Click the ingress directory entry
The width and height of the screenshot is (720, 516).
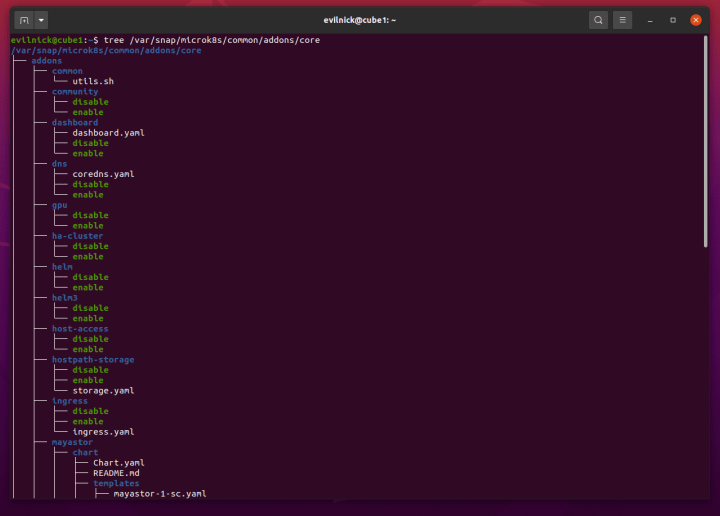click(x=69, y=401)
